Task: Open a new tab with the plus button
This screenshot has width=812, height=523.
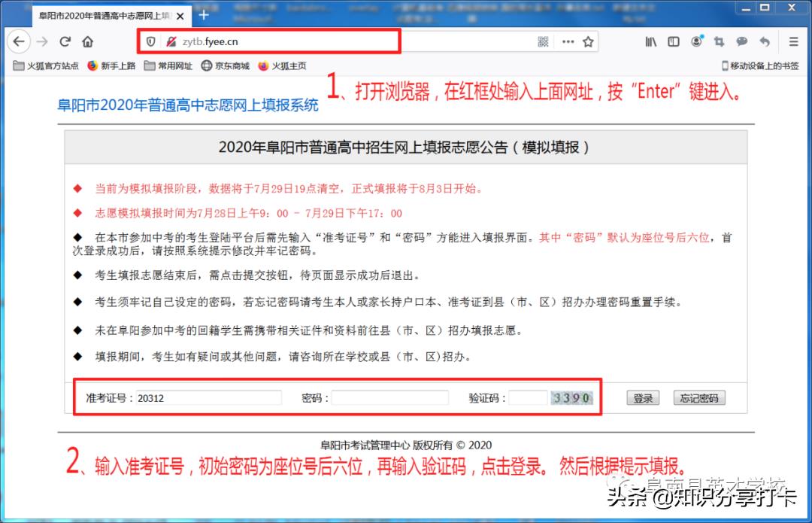Action: (x=204, y=15)
